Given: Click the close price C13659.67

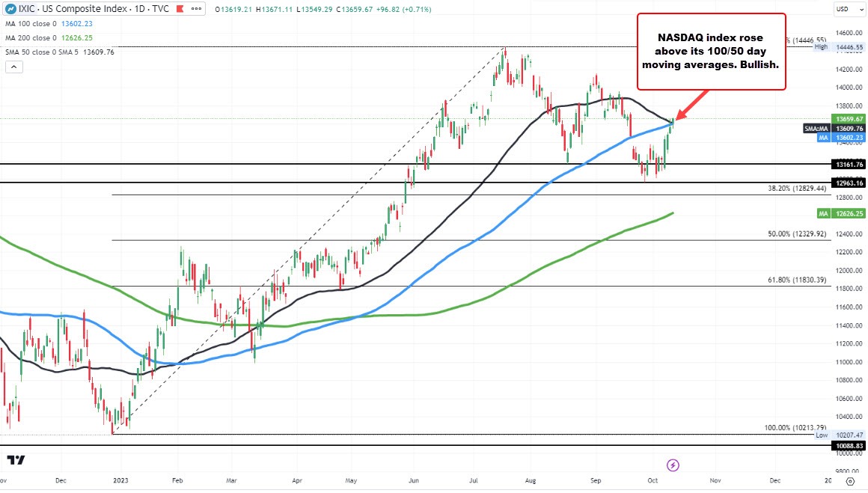Looking at the screenshot, I should (x=355, y=10).
